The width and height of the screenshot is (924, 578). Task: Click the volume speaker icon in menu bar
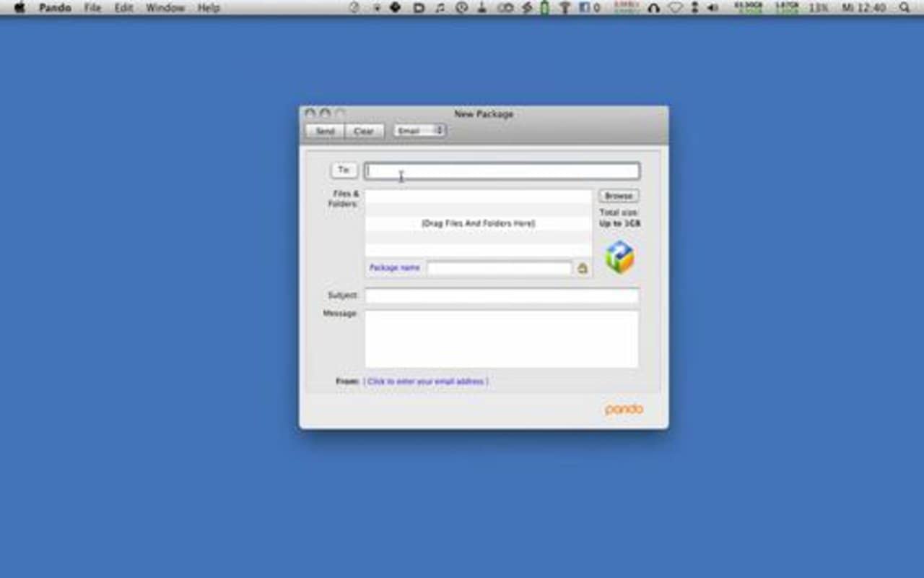(713, 7)
